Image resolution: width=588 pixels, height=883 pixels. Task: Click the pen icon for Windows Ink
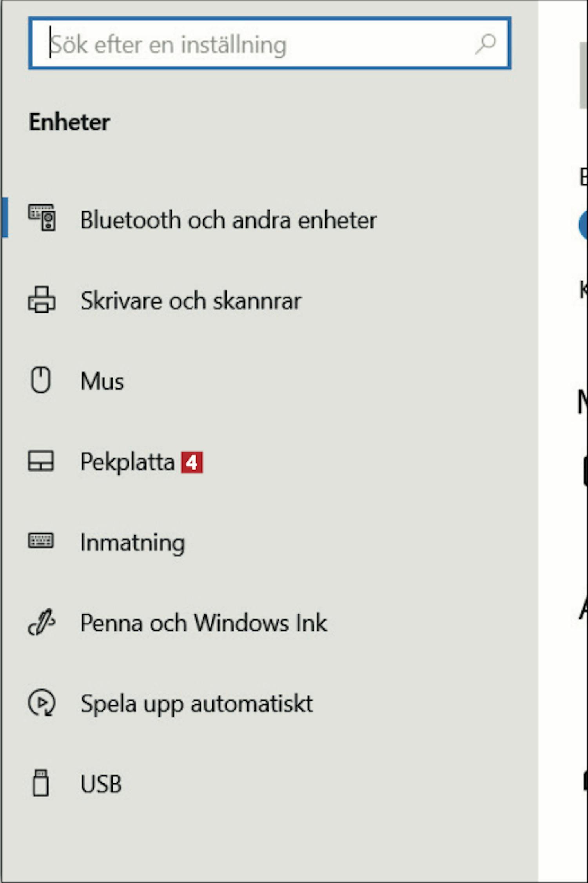point(42,622)
